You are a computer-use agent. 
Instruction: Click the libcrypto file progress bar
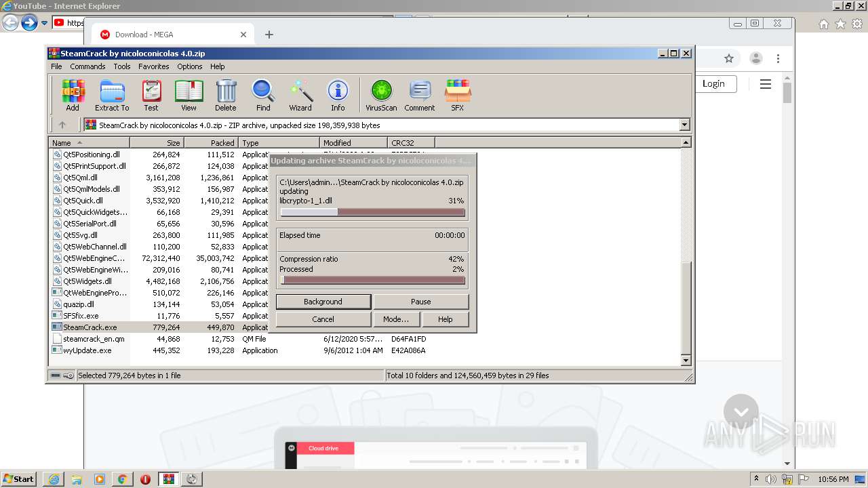(x=373, y=212)
